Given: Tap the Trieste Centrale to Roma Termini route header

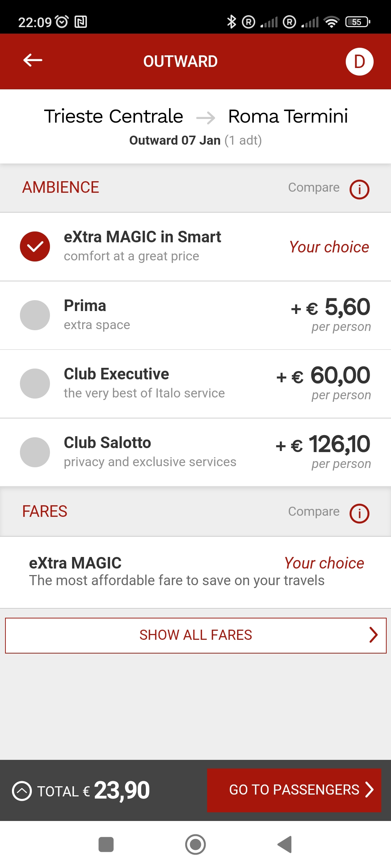Looking at the screenshot, I should pos(195,116).
